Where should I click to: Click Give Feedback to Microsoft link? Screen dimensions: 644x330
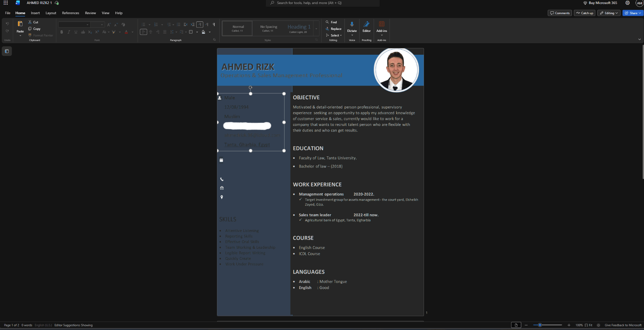tap(623, 325)
